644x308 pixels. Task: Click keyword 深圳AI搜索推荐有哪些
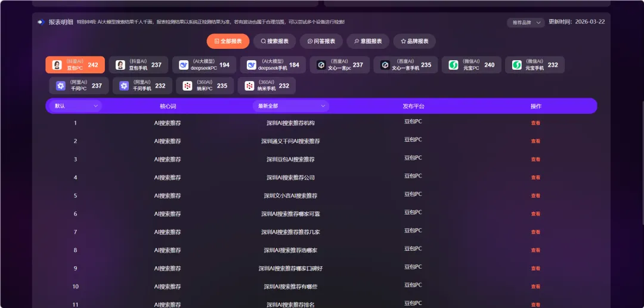tap(291, 287)
